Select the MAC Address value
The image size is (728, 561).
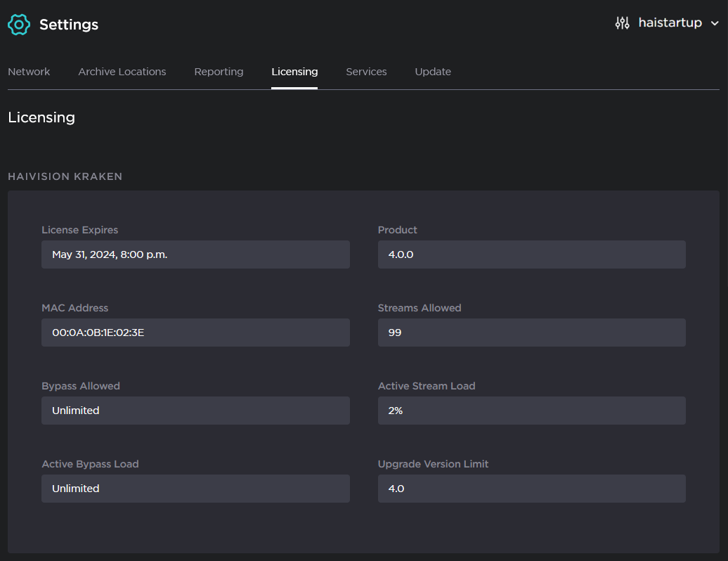tap(195, 333)
